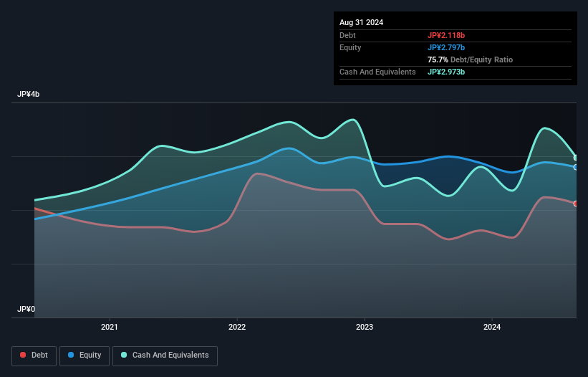Click the Equity label in tooltip
588x377 pixels.
(350, 47)
